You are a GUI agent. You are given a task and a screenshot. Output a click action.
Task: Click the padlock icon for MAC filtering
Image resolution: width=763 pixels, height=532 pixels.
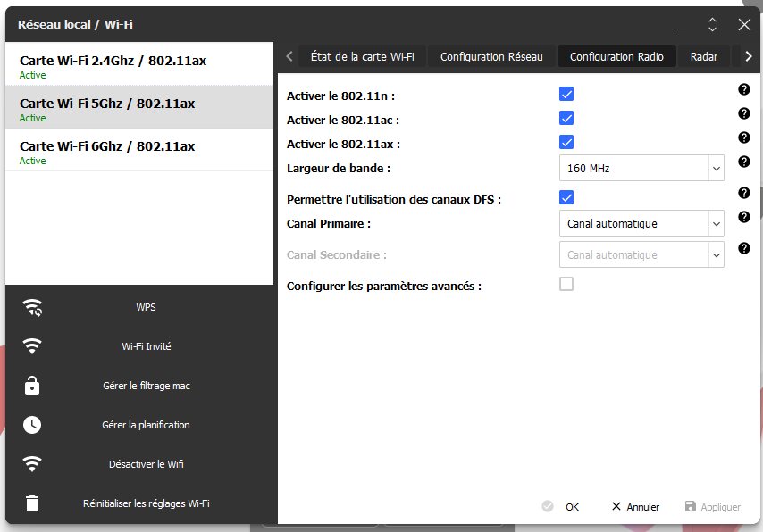[x=32, y=386]
